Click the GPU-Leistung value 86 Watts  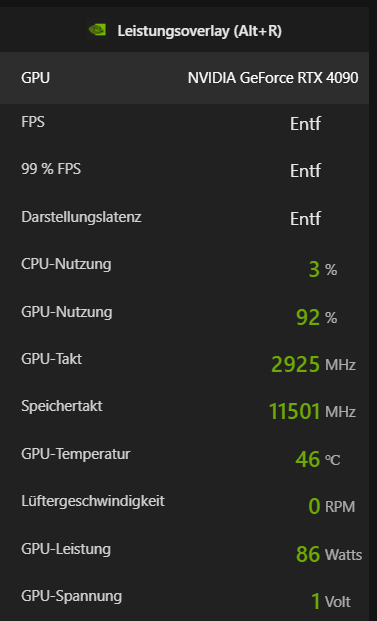329,554
